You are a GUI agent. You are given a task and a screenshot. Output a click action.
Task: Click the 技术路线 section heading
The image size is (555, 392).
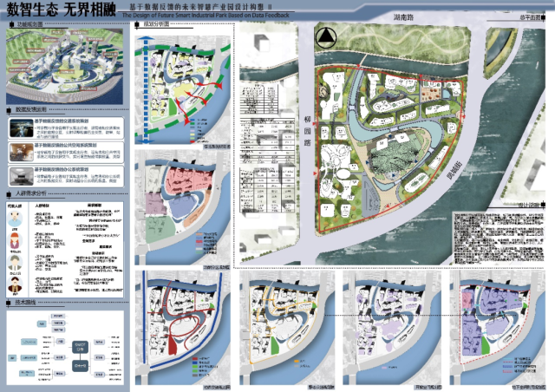[x=27, y=303]
